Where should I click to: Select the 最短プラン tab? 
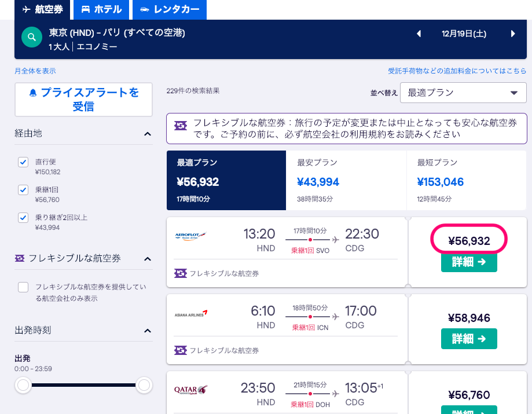467,180
